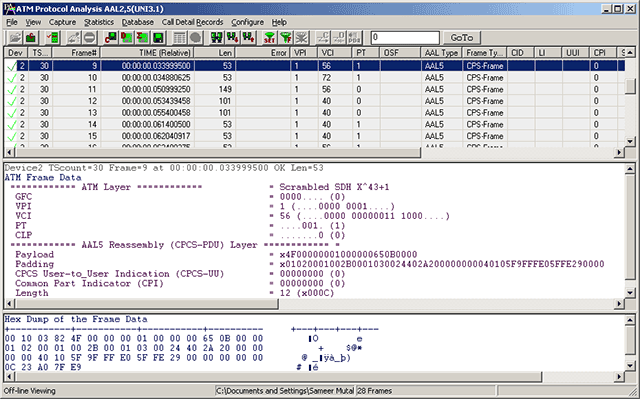The image size is (640, 399).
Task: Open the Capture menu
Action: point(62,22)
